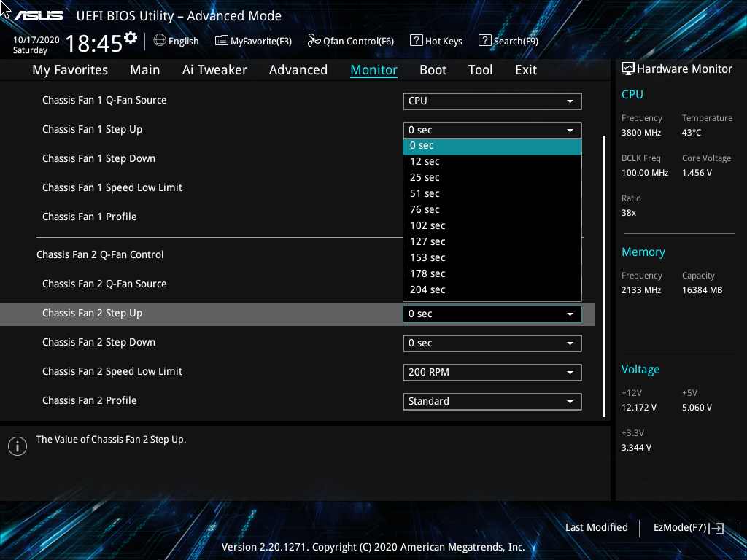This screenshot has height=560, width=747.
Task: Click the Search question mark icon
Action: point(484,40)
